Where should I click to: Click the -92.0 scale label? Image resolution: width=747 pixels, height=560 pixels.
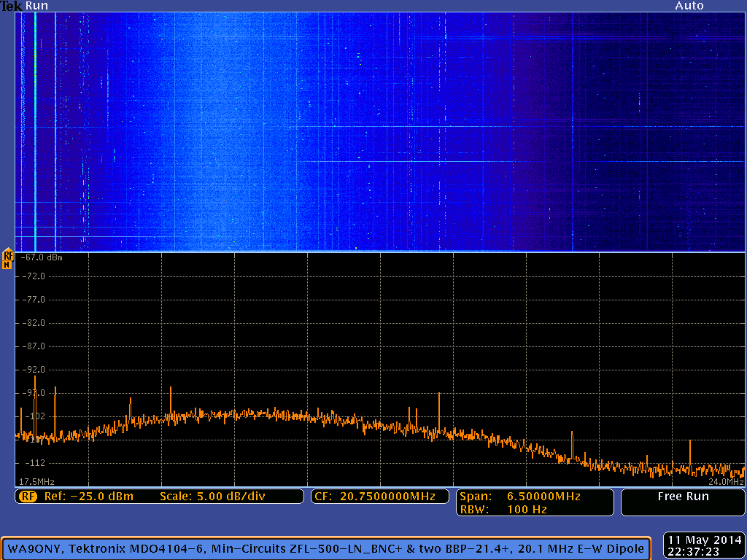34,370
